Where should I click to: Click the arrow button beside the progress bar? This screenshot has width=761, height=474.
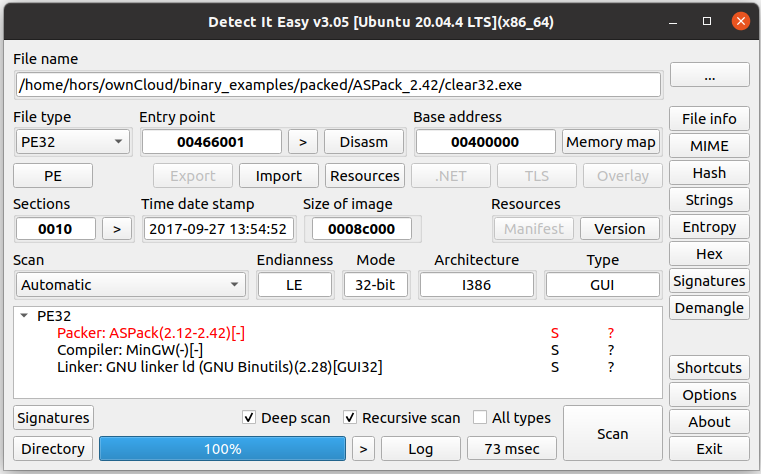click(x=363, y=449)
